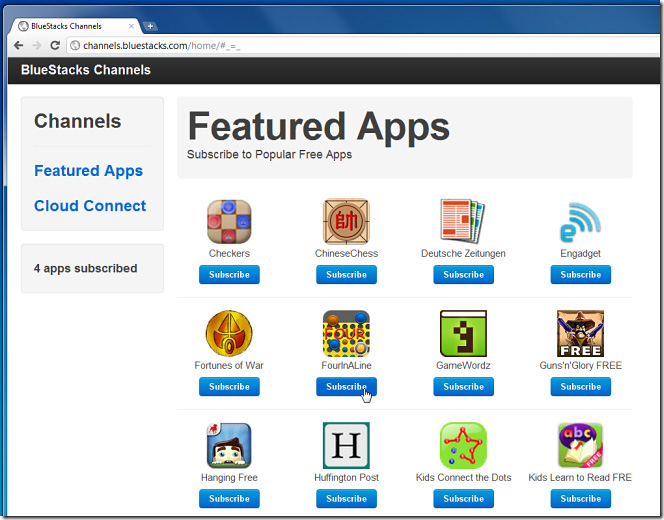
Task: Click the 'Fortunes of War' app name
Action: tap(229, 365)
